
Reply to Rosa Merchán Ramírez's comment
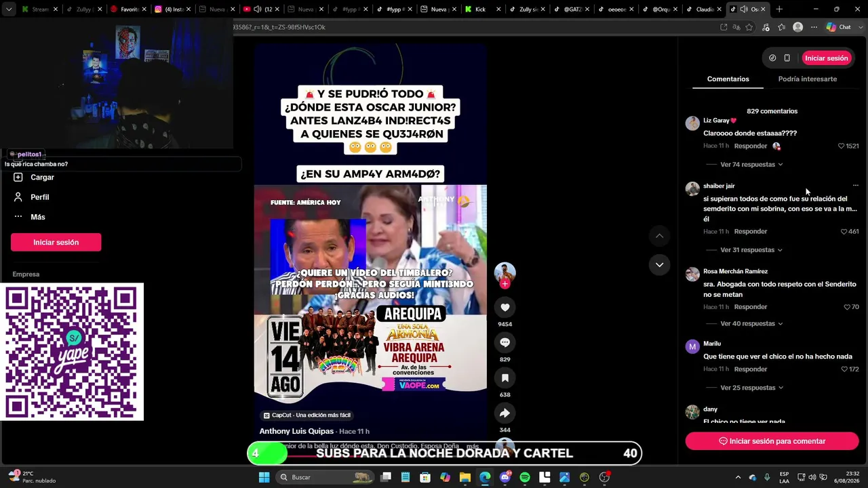pyautogui.click(x=750, y=307)
